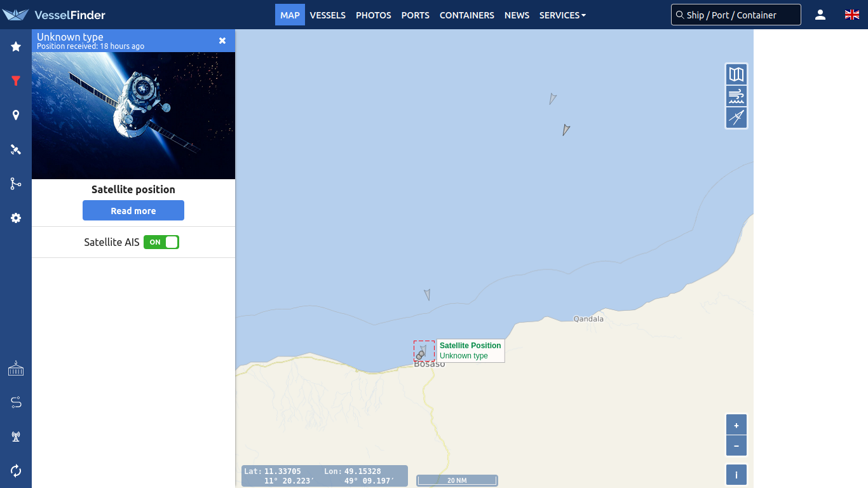Click the refresh arrows icon in sidebar
Image resolution: width=868 pixels, height=488 pixels.
pos(16,471)
